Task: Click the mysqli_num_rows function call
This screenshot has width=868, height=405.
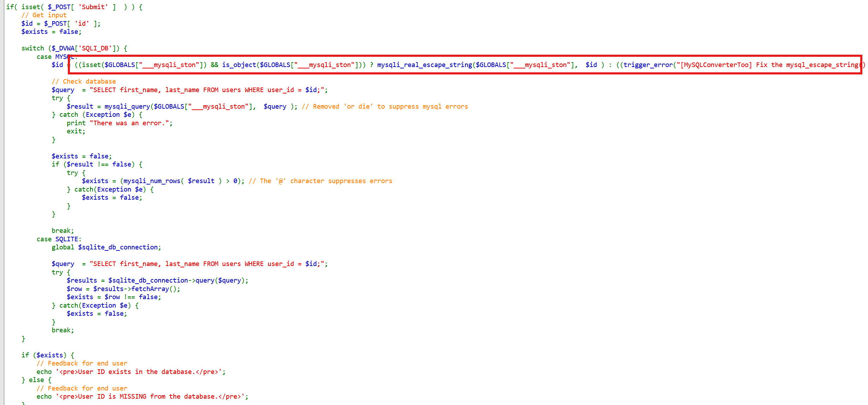Action: point(152,181)
